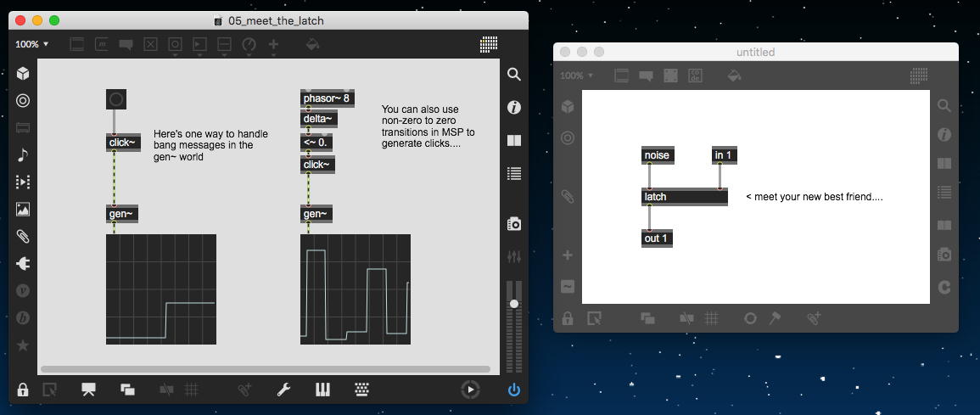The height and width of the screenshot is (415, 980).
Task: Open the Max for Live target icon in main sidebar
Action: 23,101
